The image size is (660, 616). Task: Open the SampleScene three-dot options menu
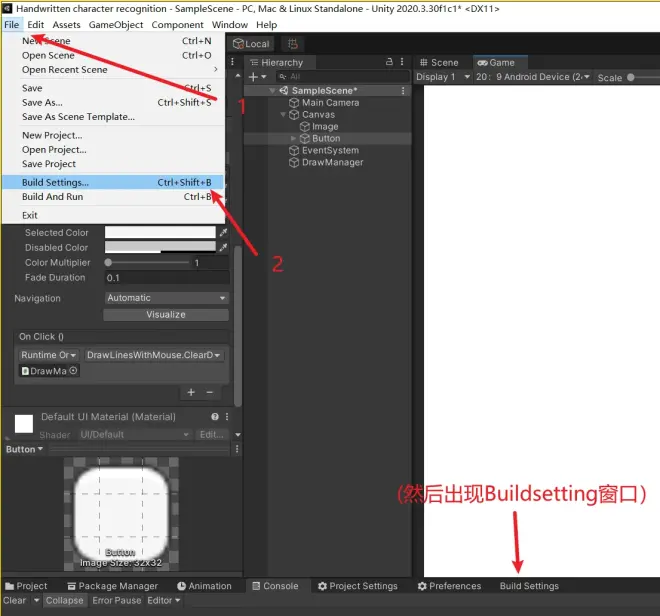[403, 91]
